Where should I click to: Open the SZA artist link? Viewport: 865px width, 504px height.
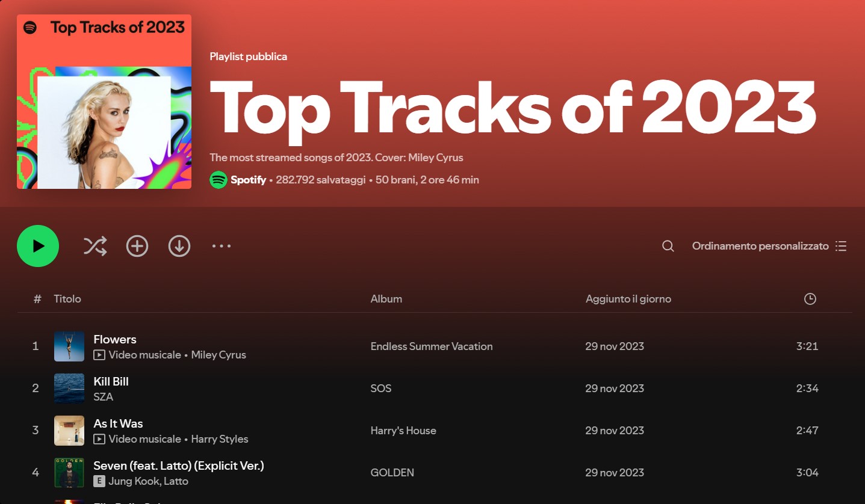click(x=104, y=397)
